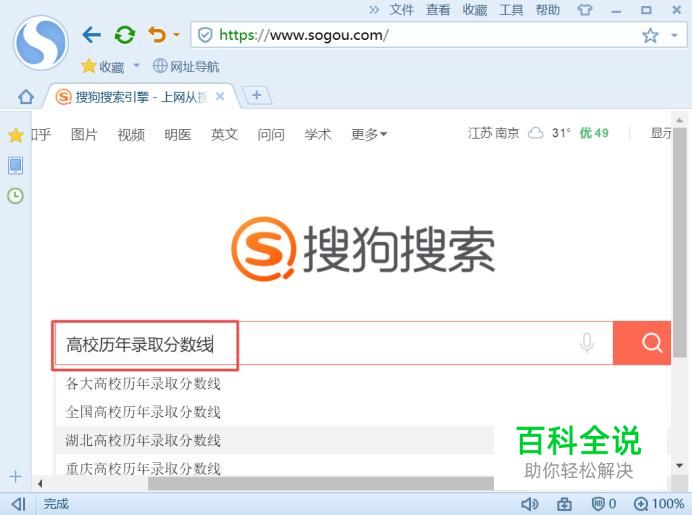
Task: Select suggestion 湖北高校历年录取分数线
Action: click(143, 440)
